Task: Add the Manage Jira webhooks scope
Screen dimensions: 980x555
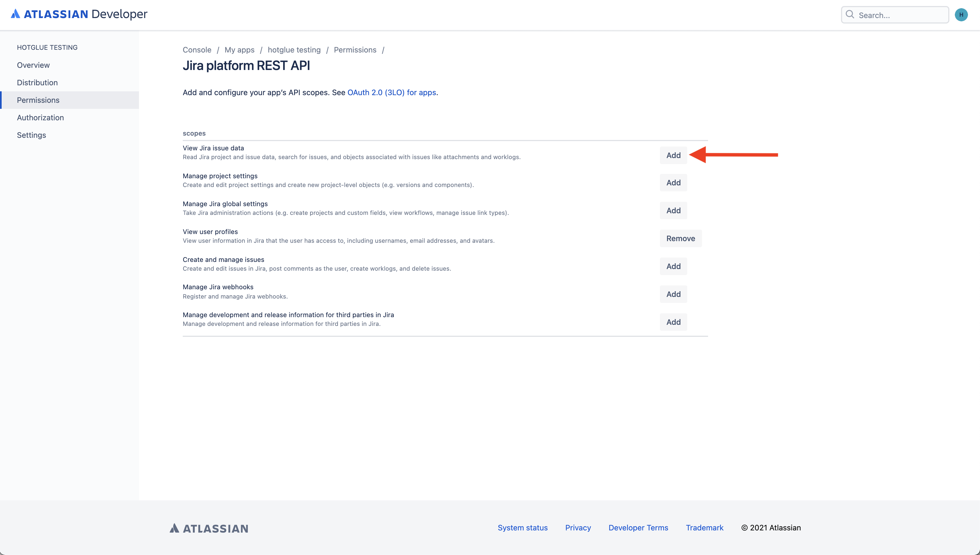Action: (x=673, y=294)
